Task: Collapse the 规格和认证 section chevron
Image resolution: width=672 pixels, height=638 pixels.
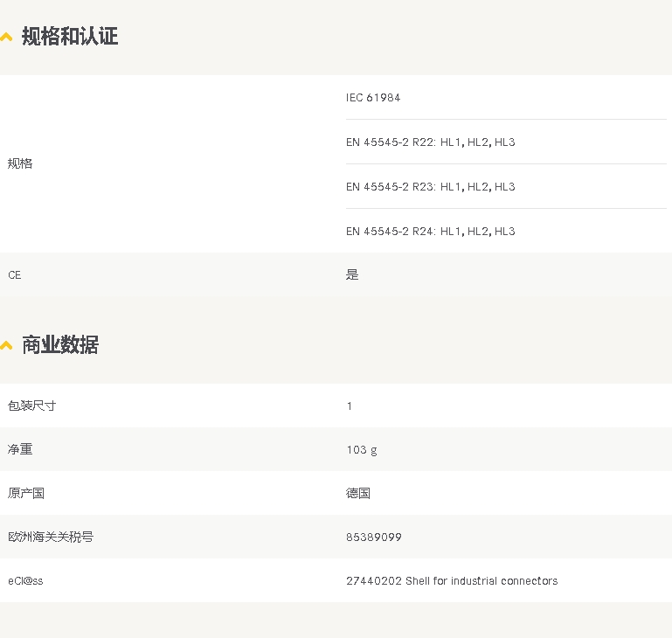Action: [6, 38]
